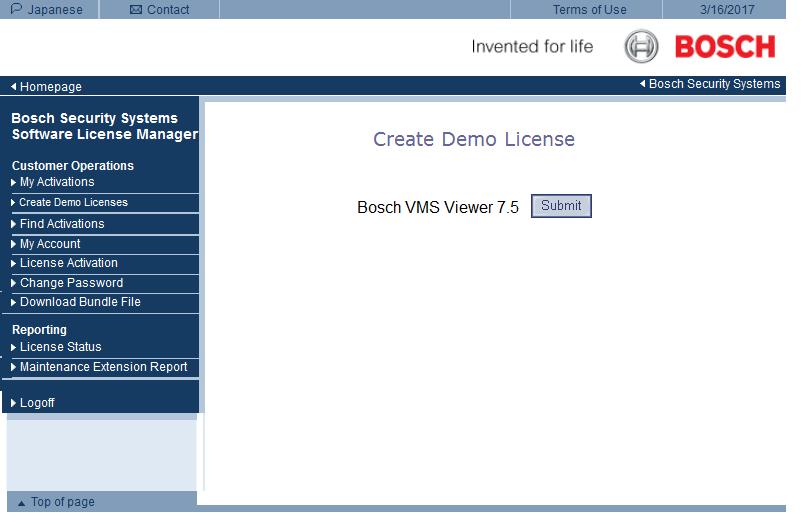Click the arrow beside Logoff
Viewport: 802px width, 526px height.
[x=13, y=403]
